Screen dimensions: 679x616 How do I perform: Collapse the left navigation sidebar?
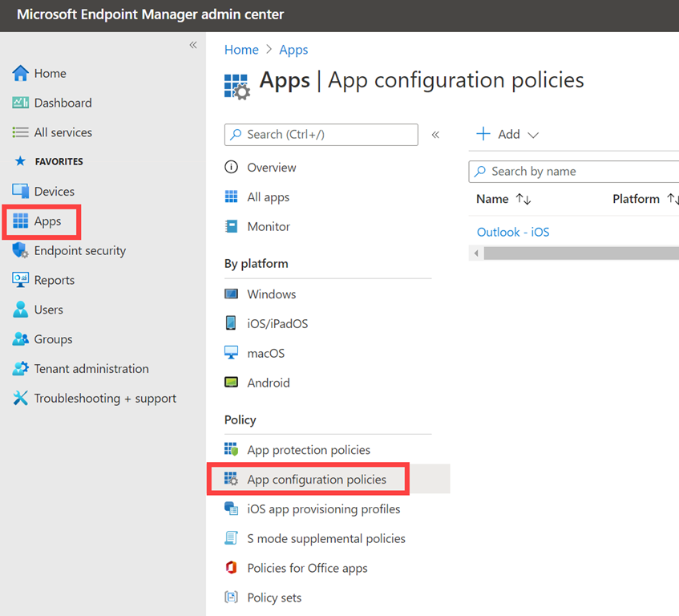click(193, 45)
